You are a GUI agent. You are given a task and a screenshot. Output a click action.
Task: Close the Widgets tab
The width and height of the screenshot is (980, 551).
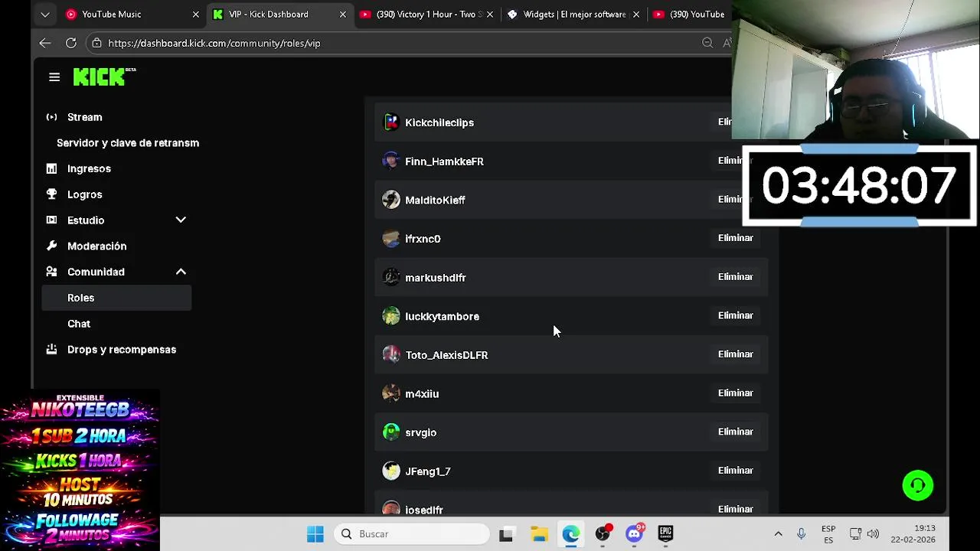coord(635,14)
